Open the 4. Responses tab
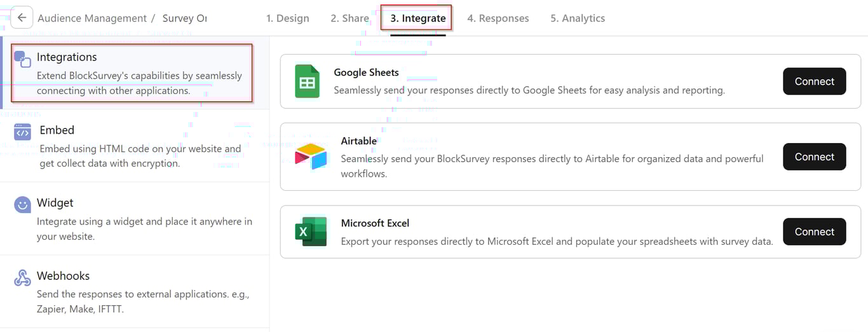The image size is (868, 332). coord(498,18)
